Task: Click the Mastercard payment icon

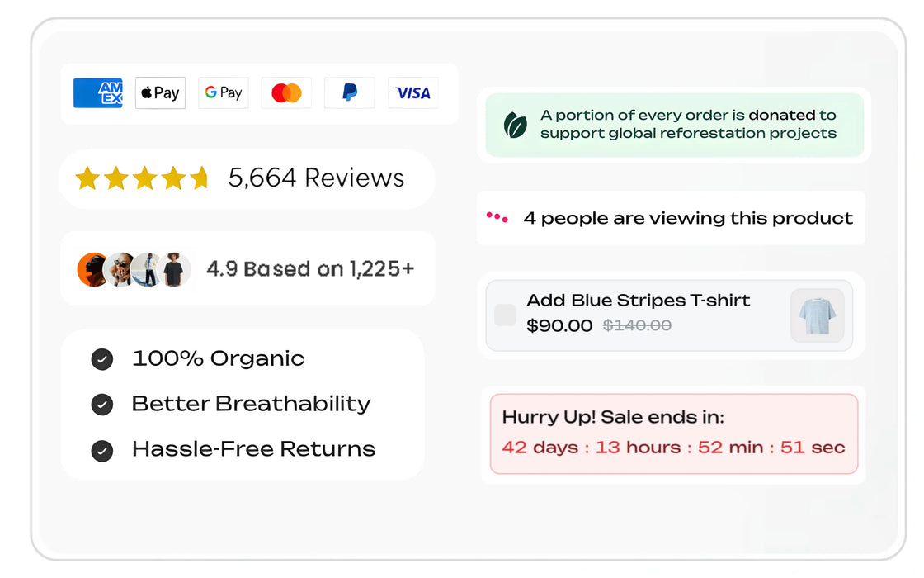Action: click(286, 92)
